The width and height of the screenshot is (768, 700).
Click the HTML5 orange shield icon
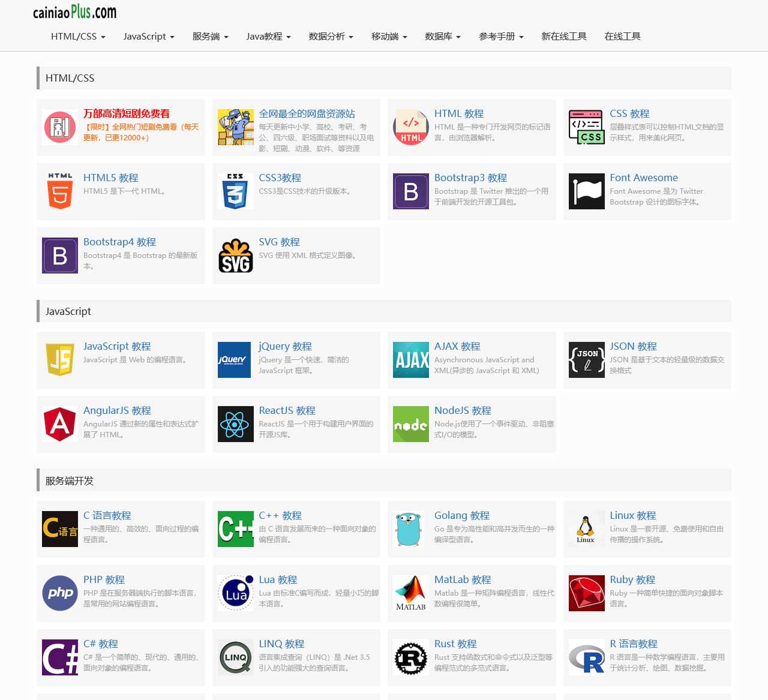click(60, 191)
